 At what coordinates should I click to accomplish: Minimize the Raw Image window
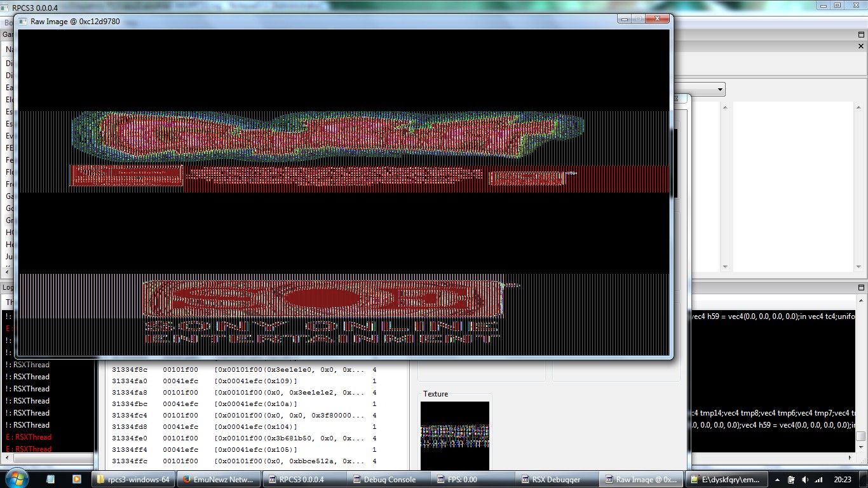[x=623, y=19]
